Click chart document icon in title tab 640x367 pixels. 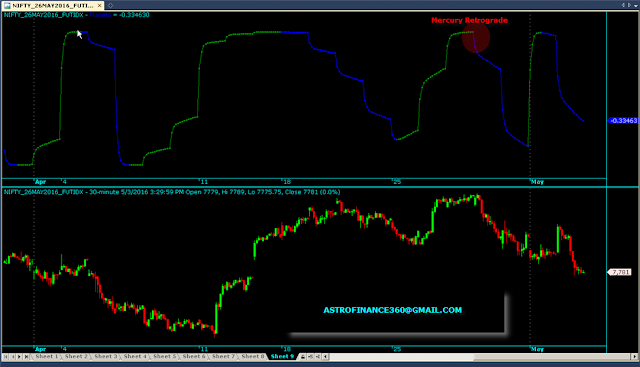pyautogui.click(x=7, y=5)
